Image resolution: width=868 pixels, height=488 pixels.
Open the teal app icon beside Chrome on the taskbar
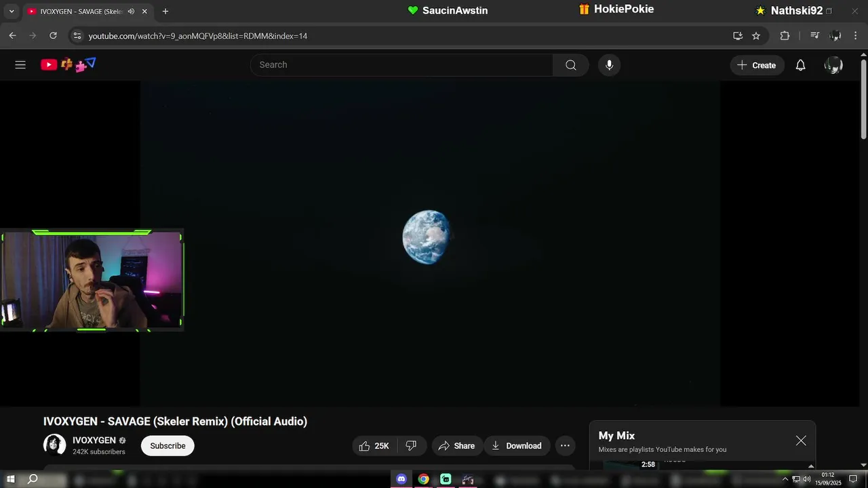point(446,479)
